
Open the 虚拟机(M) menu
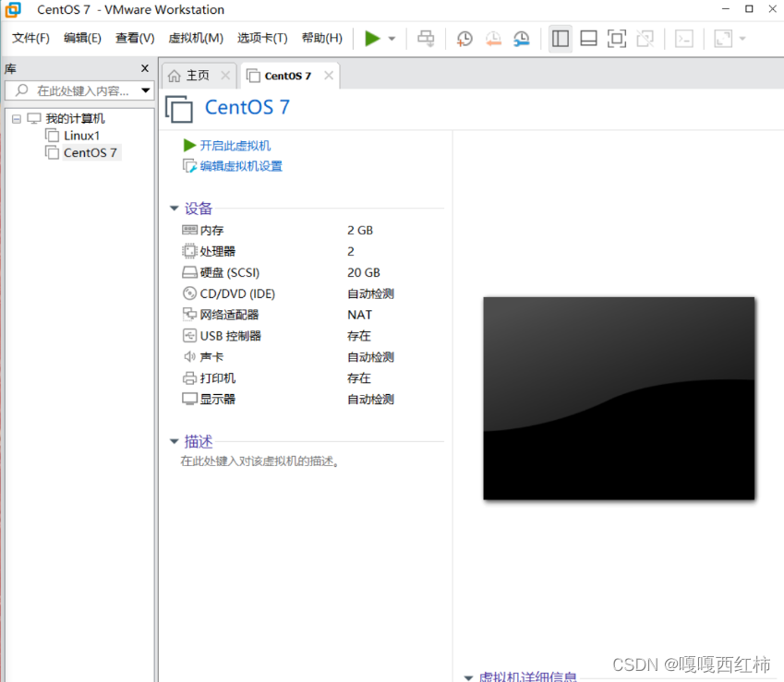pos(196,38)
